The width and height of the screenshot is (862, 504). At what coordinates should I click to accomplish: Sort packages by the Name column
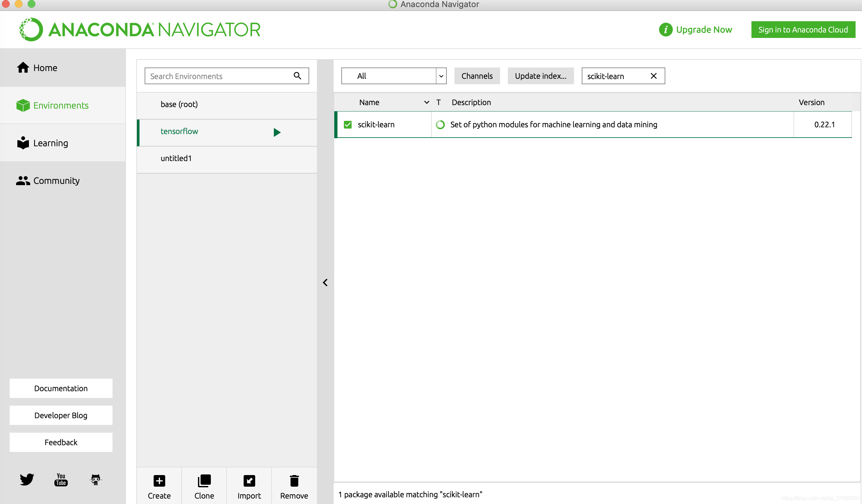(x=369, y=102)
